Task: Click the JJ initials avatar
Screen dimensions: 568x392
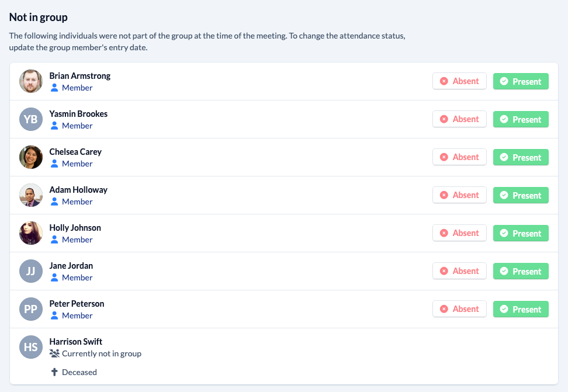Action: coord(31,271)
